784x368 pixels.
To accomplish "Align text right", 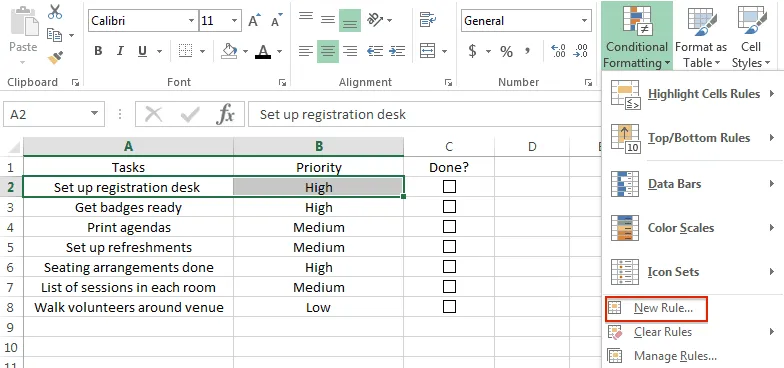I will (350, 51).
